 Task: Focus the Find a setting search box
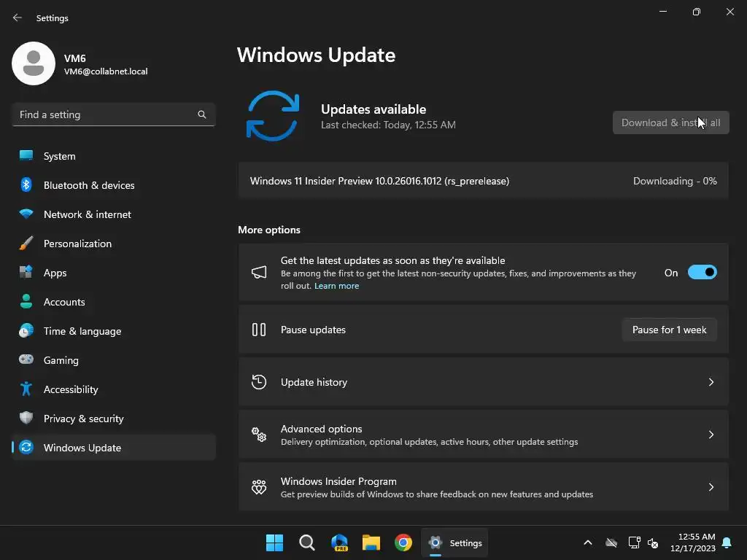(113, 114)
